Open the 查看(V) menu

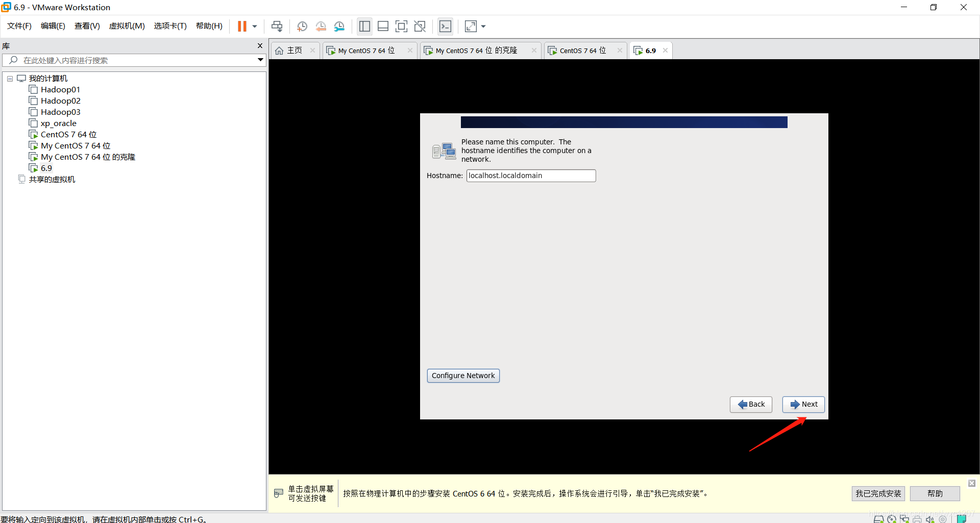[87, 26]
